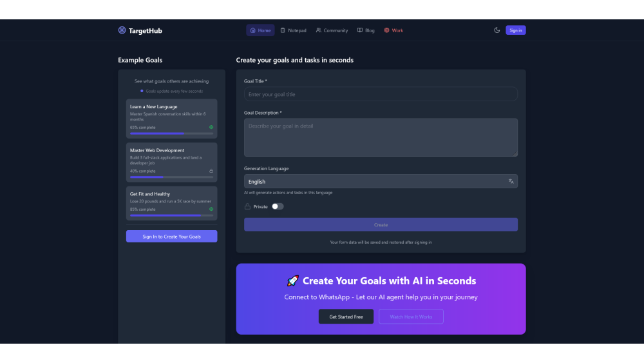Click the lock icon beside Private
Viewport: 644px width, 363px height.
(x=247, y=206)
